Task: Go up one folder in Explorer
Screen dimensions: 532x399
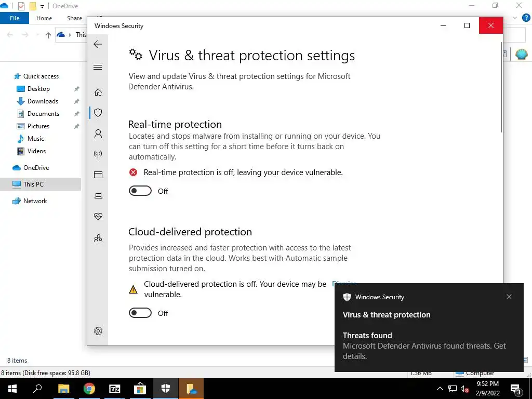Action: point(48,35)
